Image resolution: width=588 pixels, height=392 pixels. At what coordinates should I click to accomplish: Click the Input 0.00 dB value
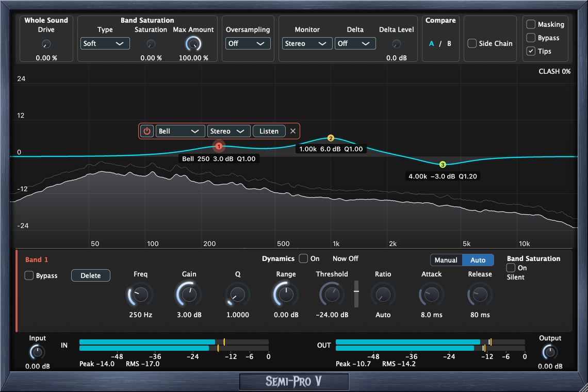tap(38, 367)
